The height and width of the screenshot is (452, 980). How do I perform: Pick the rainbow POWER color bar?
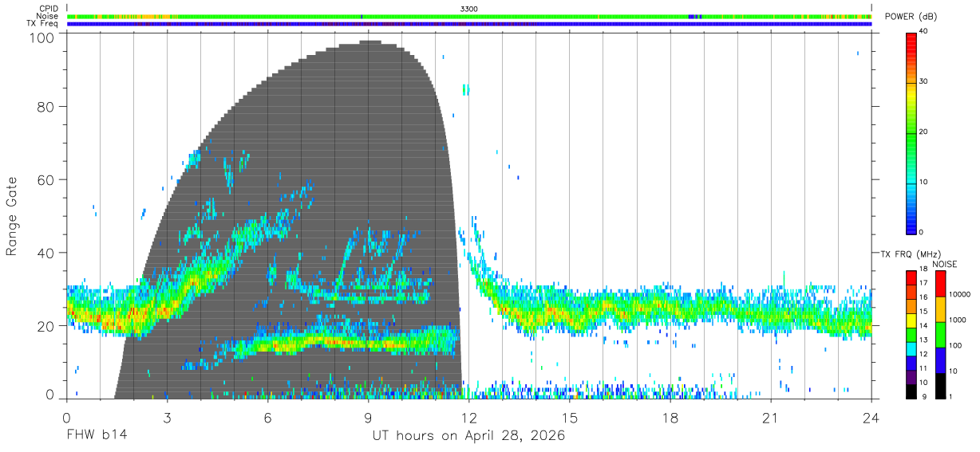[x=911, y=133]
